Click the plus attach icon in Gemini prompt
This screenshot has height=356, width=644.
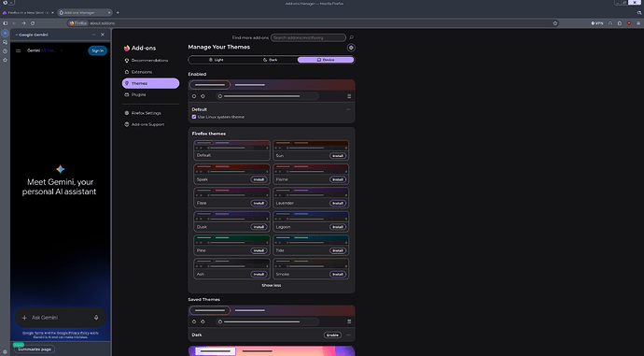coord(24,318)
